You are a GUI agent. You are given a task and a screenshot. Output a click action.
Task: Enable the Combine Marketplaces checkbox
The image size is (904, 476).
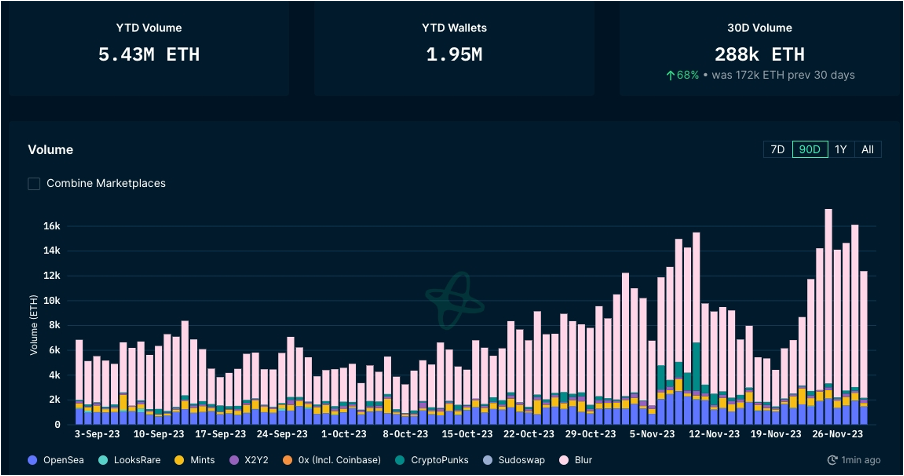coord(34,184)
